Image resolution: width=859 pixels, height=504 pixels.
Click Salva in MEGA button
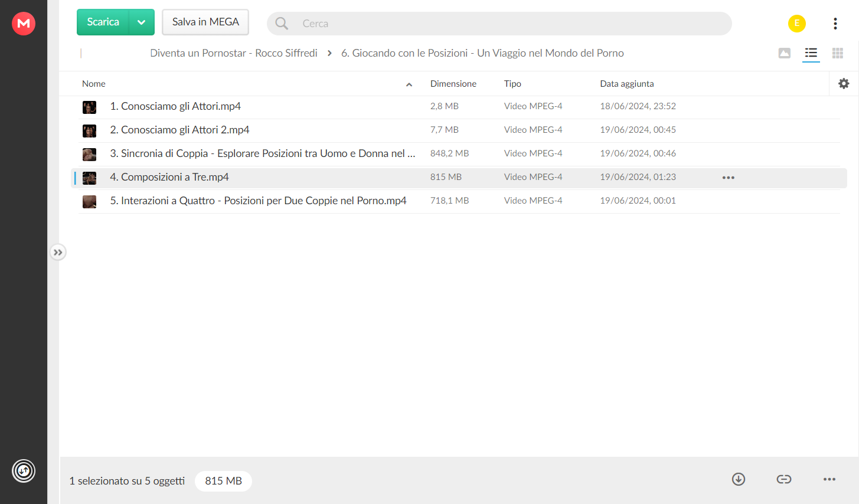[205, 22]
